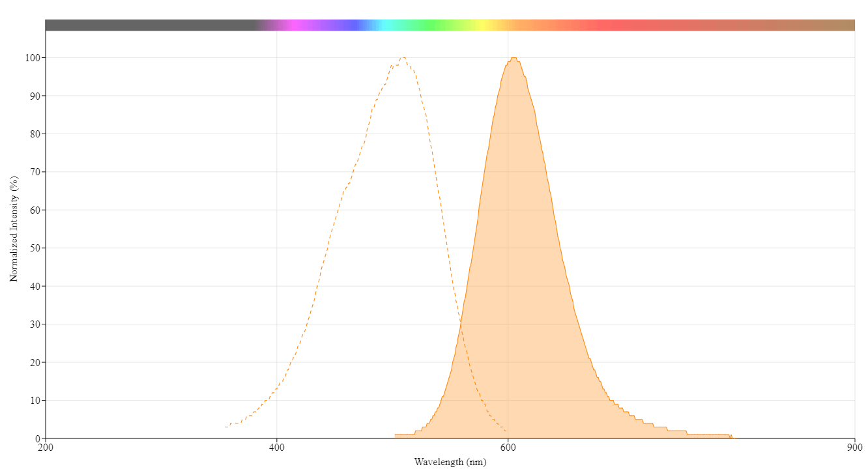Viewport: 868px width, 471px height.
Task: Click the y-axis tick label 40
Action: tap(35, 286)
